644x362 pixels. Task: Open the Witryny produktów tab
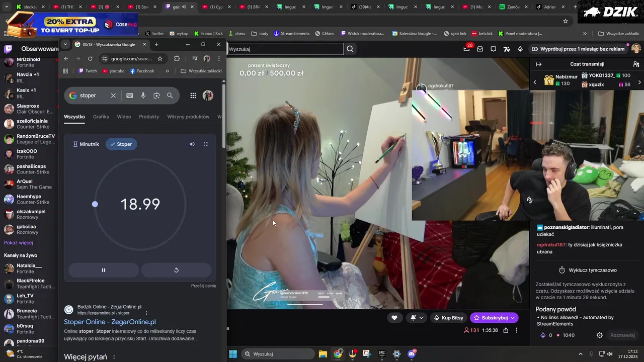click(188, 117)
